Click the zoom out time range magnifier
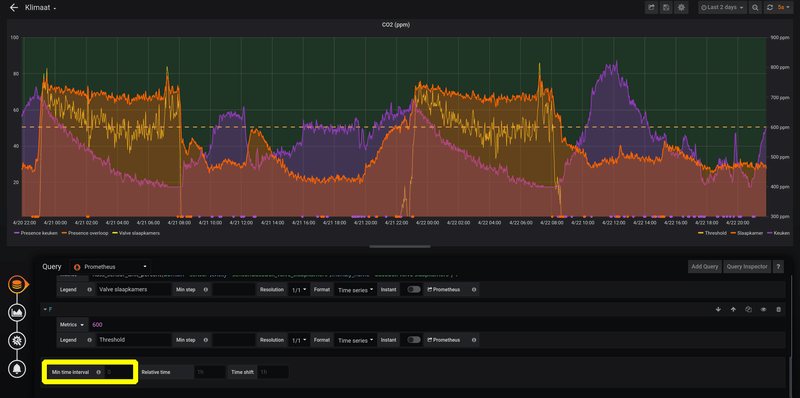800x398 pixels. coord(756,8)
